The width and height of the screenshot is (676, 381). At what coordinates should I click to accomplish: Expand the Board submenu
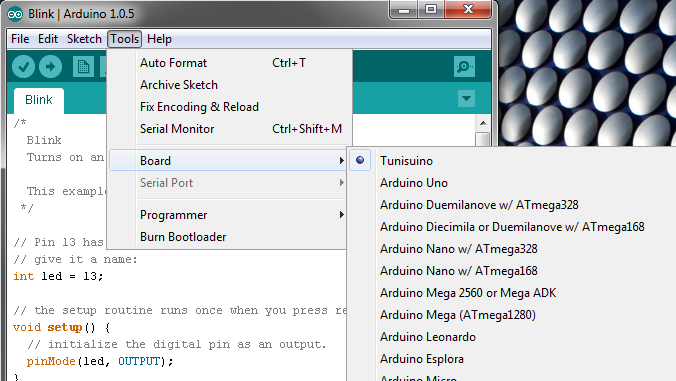(228, 161)
